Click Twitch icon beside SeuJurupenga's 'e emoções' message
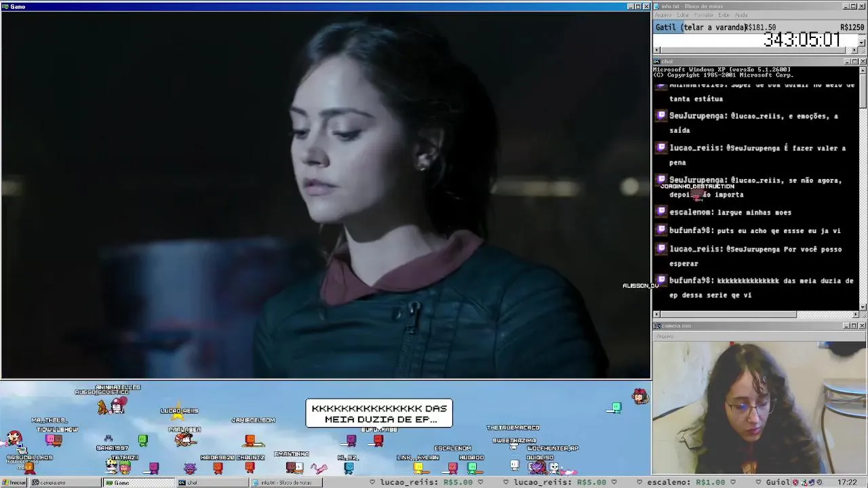 click(662, 116)
